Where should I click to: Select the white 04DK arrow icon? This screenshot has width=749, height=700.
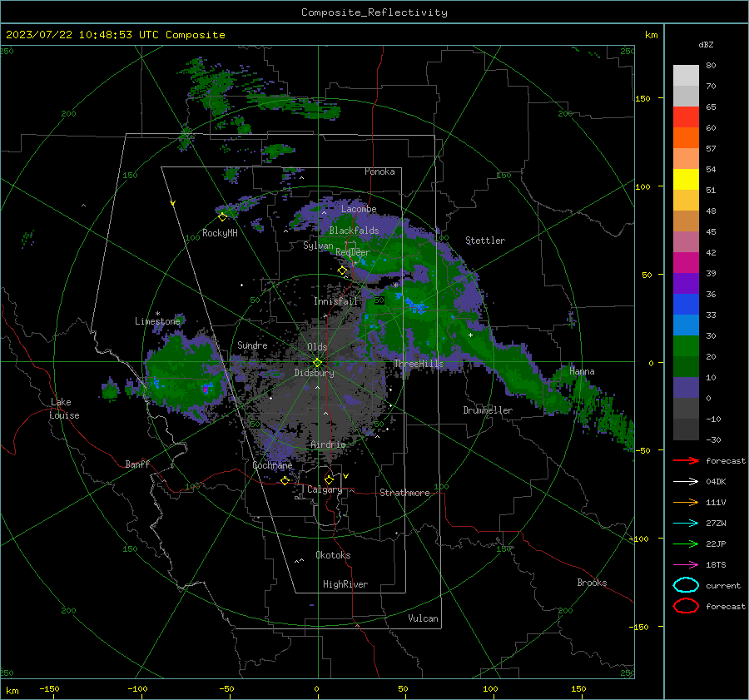click(686, 482)
